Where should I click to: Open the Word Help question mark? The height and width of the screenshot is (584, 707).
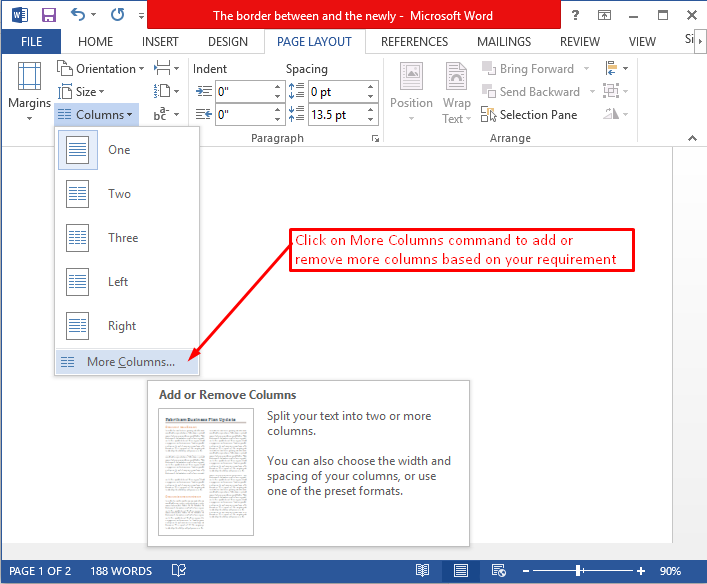pos(575,15)
